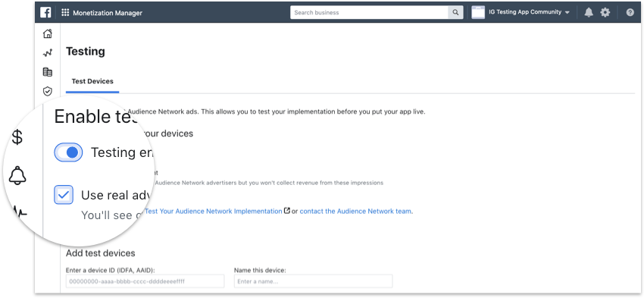Focus the Search business field
Viewport: 644px width, 298px height.
(x=369, y=12)
